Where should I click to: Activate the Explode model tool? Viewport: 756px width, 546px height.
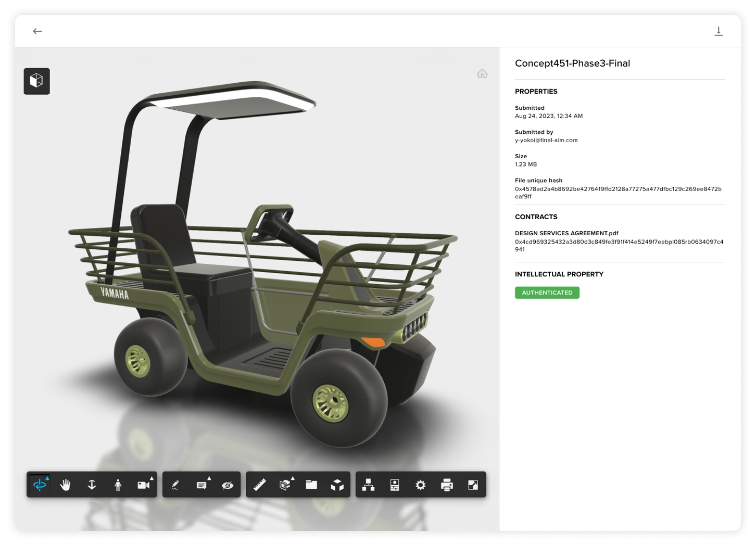pos(337,485)
